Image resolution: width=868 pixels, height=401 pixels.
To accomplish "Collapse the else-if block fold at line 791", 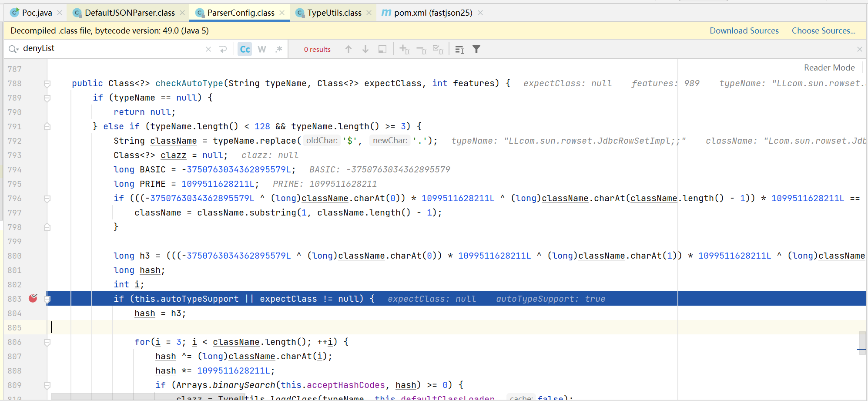I will (x=47, y=127).
